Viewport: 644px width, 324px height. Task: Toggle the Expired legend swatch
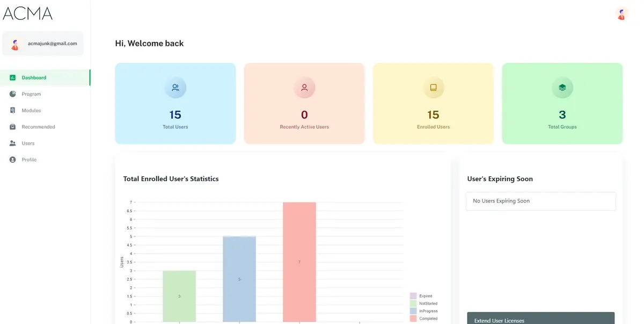click(x=413, y=296)
